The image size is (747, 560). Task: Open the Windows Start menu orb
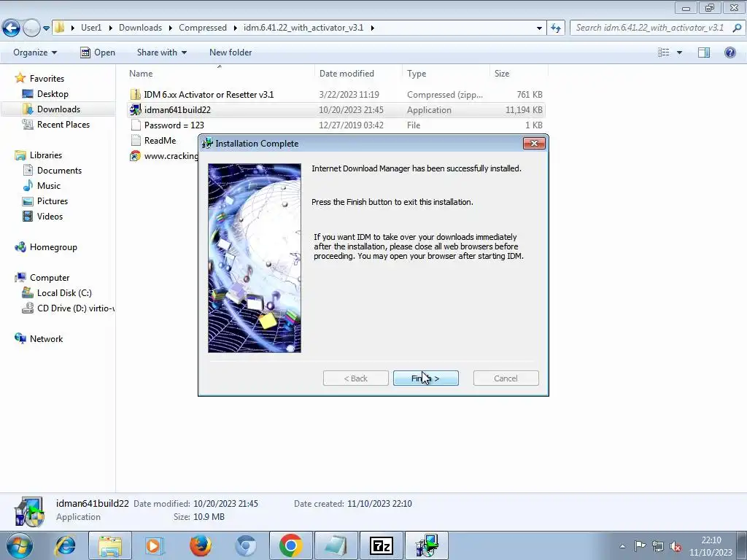pos(20,545)
